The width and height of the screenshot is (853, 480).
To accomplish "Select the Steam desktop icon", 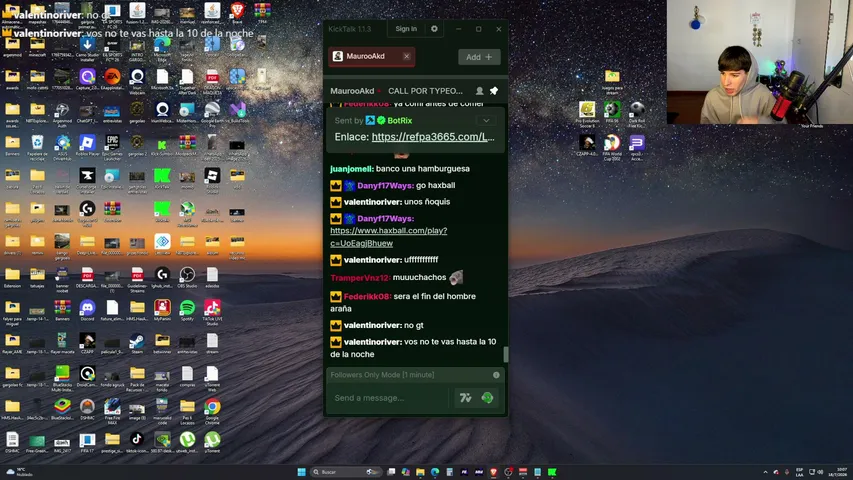I will pos(137,343).
